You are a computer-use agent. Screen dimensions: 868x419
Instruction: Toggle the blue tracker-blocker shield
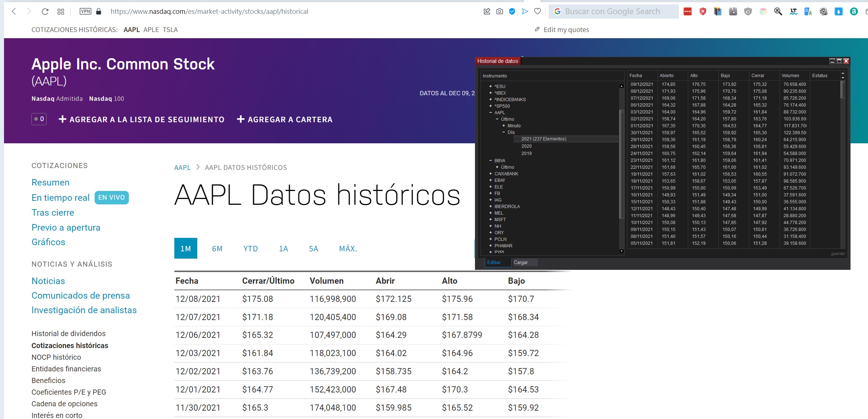tap(512, 12)
